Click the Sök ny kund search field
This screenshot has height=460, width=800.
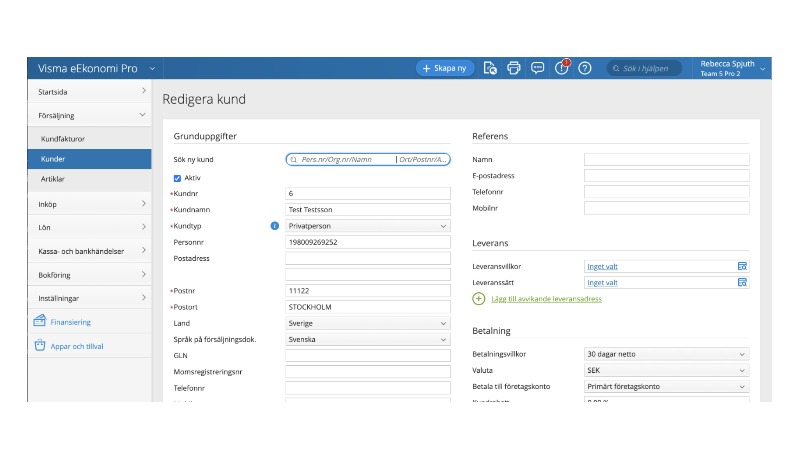coord(367,160)
